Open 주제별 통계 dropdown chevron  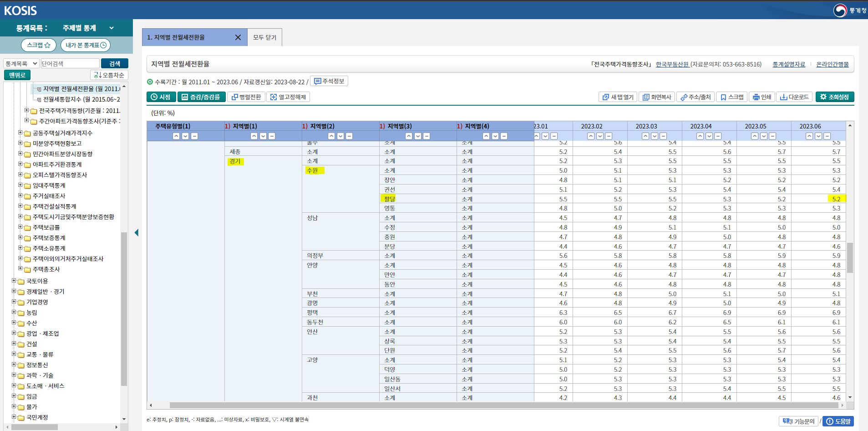(x=111, y=28)
